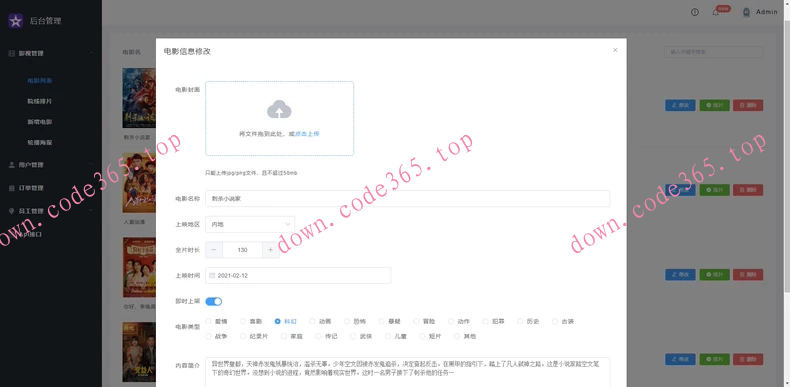Select the 战争 movie type
Screen dimensions: 790x387
click(x=217, y=336)
